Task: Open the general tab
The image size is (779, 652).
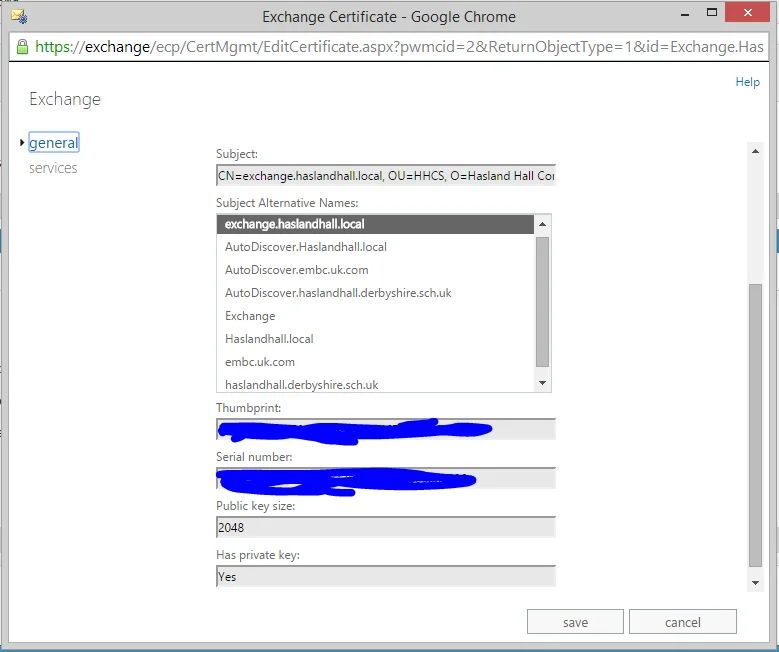Action: point(54,143)
